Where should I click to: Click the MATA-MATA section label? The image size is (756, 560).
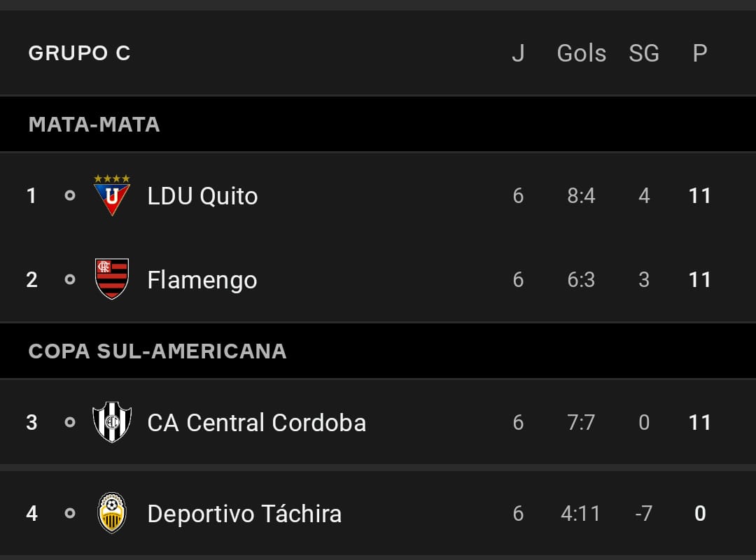94,125
